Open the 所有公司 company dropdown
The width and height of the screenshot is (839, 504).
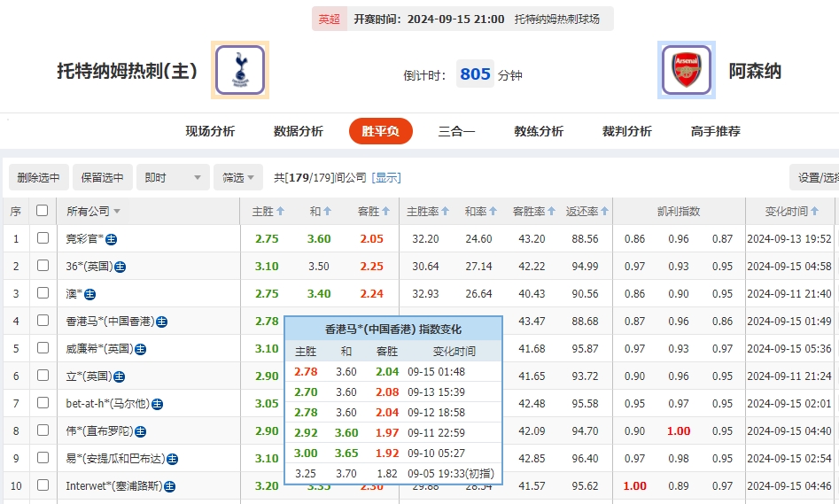click(94, 212)
